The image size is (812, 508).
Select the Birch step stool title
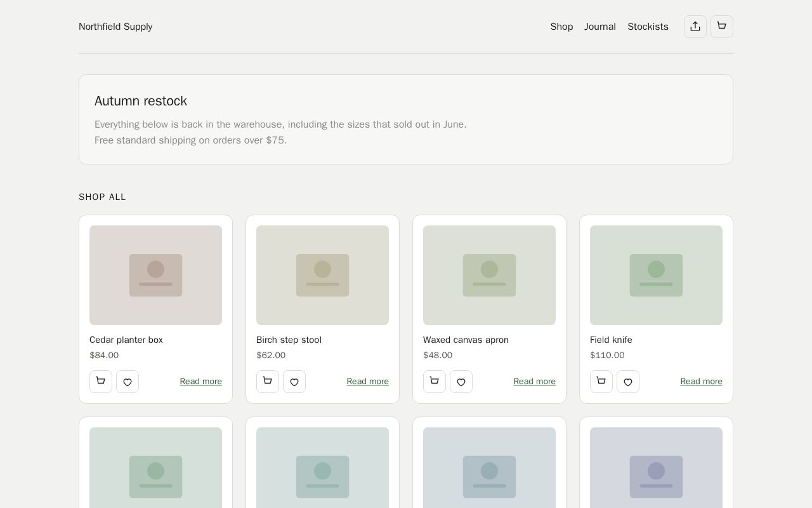pyautogui.click(x=289, y=340)
